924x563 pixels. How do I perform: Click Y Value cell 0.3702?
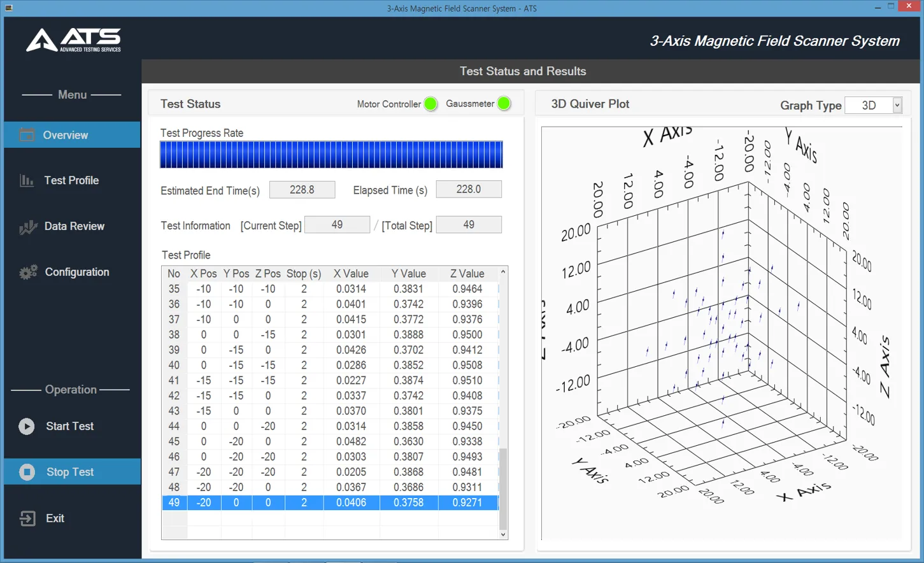409,350
